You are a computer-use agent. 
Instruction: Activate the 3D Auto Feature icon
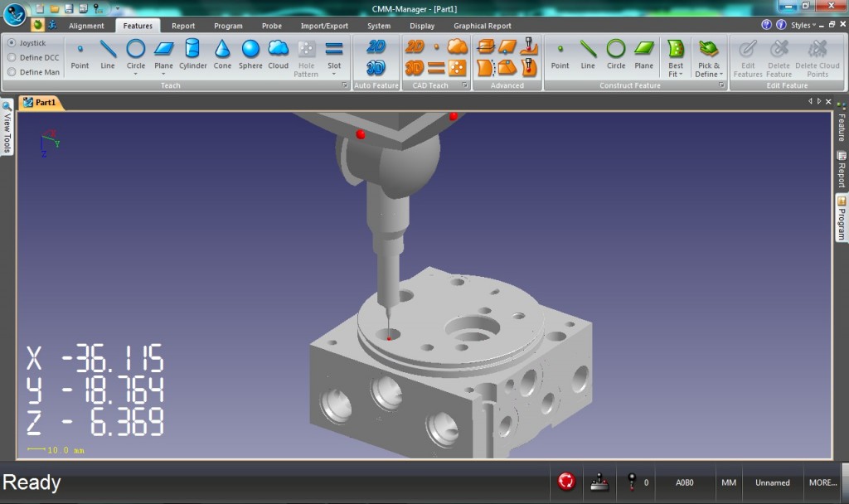(x=376, y=68)
